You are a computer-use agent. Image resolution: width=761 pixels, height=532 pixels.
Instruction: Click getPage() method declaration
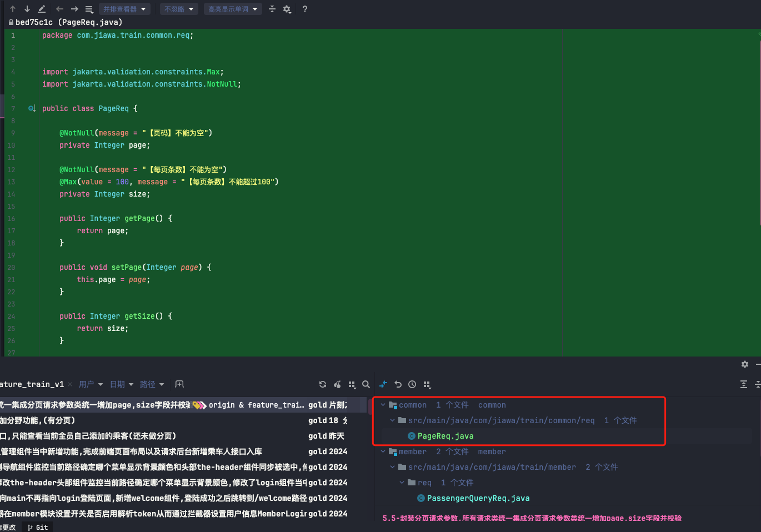(x=116, y=218)
